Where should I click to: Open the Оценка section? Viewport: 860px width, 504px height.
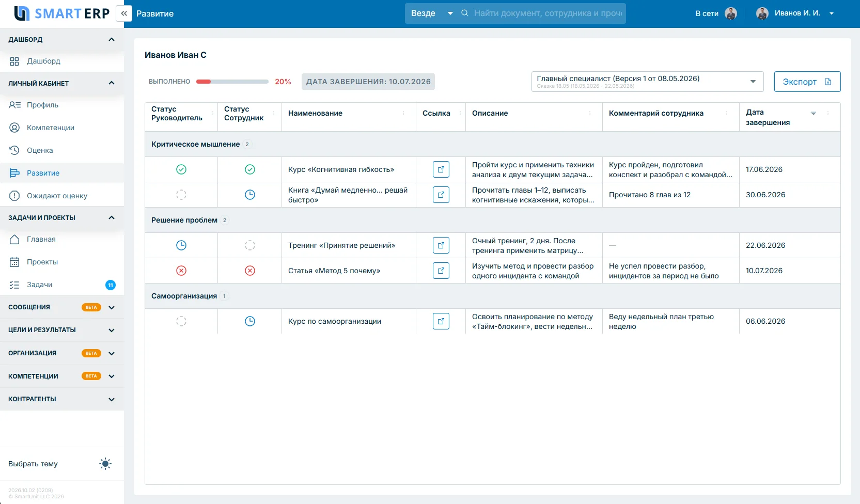coord(62,150)
